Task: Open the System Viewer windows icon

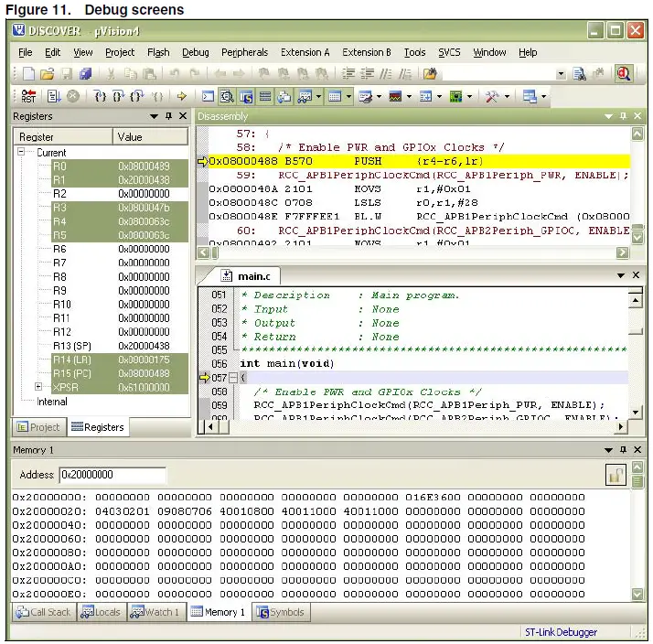Action: [456, 96]
